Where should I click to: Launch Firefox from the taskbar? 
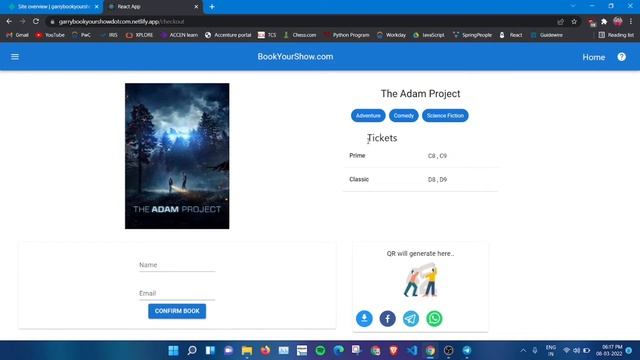[x=265, y=351]
